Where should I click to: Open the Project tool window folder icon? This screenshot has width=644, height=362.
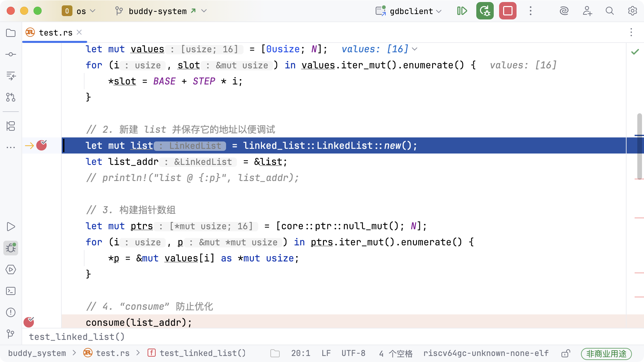(x=11, y=33)
